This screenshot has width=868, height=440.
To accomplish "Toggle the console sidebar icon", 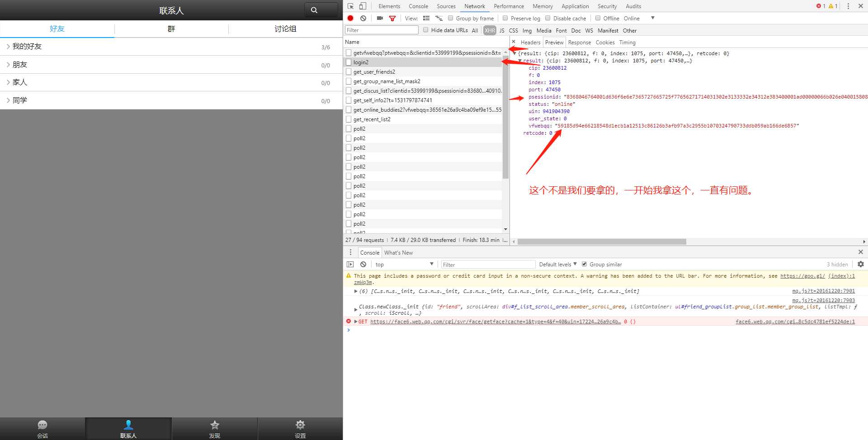I will [x=350, y=264].
